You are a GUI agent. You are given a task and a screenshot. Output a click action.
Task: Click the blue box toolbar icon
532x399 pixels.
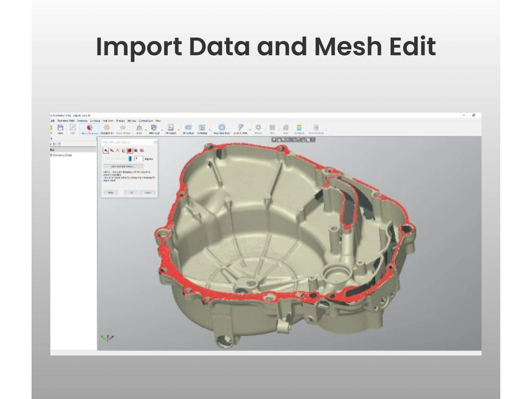tap(154, 128)
